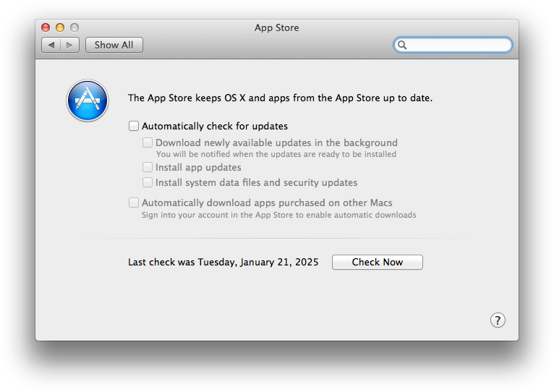Check the Install app updates box
The height and width of the screenshot is (392, 554).
click(148, 167)
